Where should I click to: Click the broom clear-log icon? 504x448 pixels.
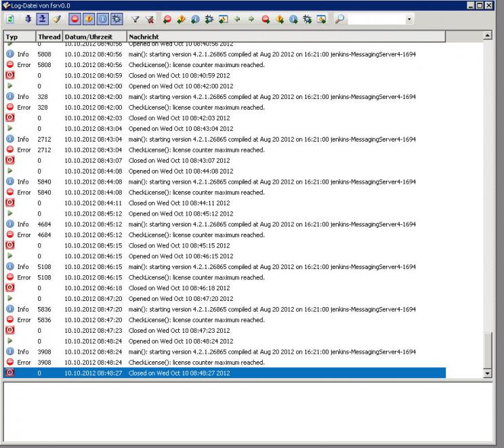(x=57, y=20)
